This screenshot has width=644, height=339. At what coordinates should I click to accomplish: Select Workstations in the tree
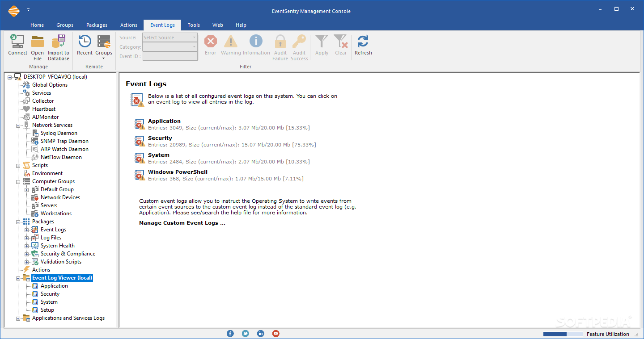pyautogui.click(x=56, y=213)
